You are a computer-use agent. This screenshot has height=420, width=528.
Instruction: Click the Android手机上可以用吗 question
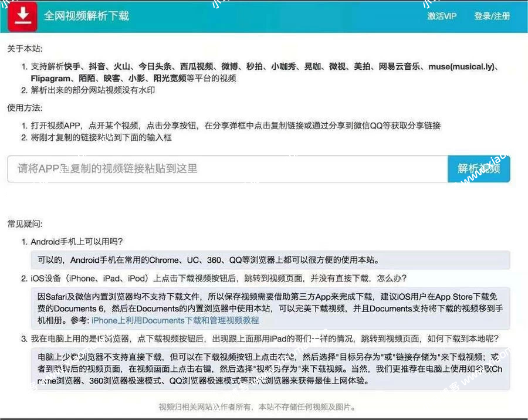(77, 242)
